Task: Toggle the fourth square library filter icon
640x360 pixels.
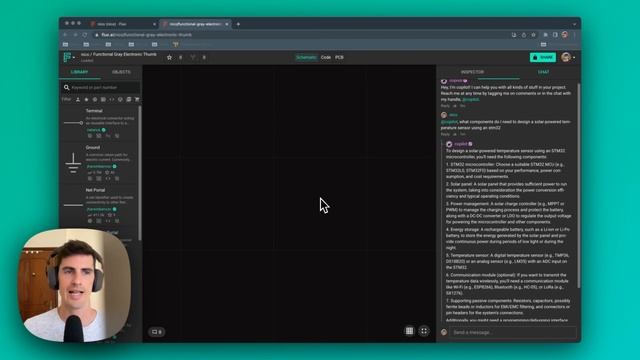Action: coord(103,100)
